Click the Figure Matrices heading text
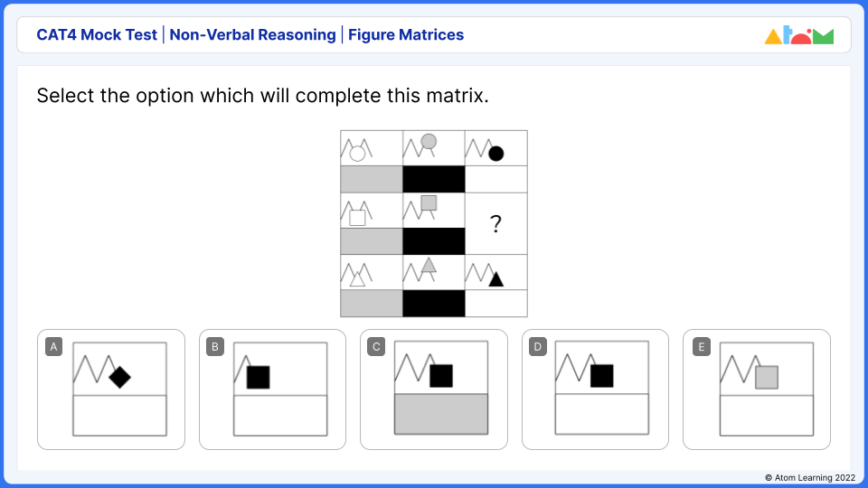Image resolution: width=868 pixels, height=488 pixels. tap(406, 35)
